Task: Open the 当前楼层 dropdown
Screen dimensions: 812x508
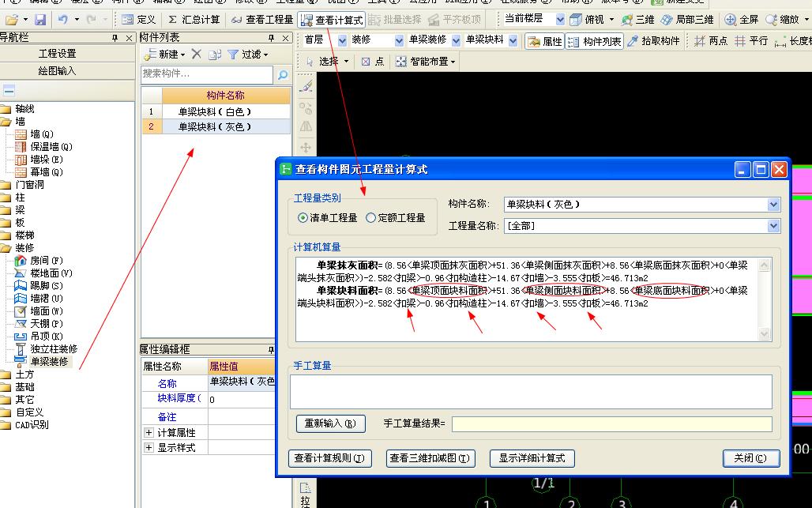Action: 560,20
